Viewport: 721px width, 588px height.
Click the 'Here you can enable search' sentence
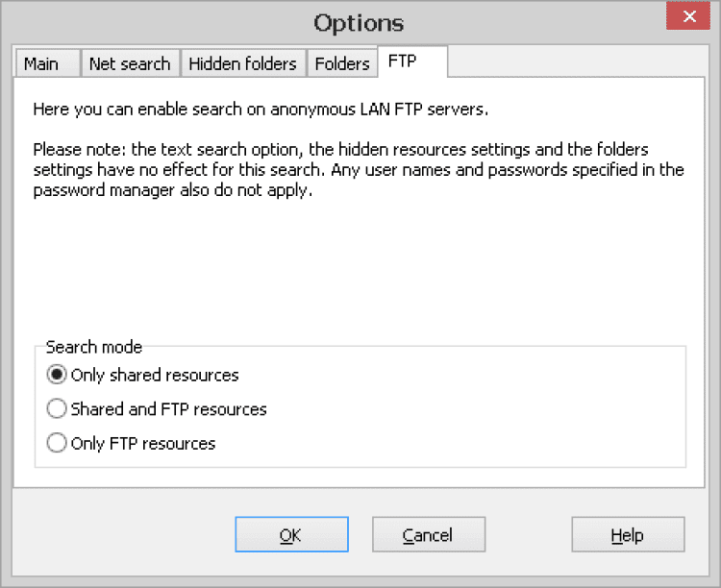tap(261, 110)
